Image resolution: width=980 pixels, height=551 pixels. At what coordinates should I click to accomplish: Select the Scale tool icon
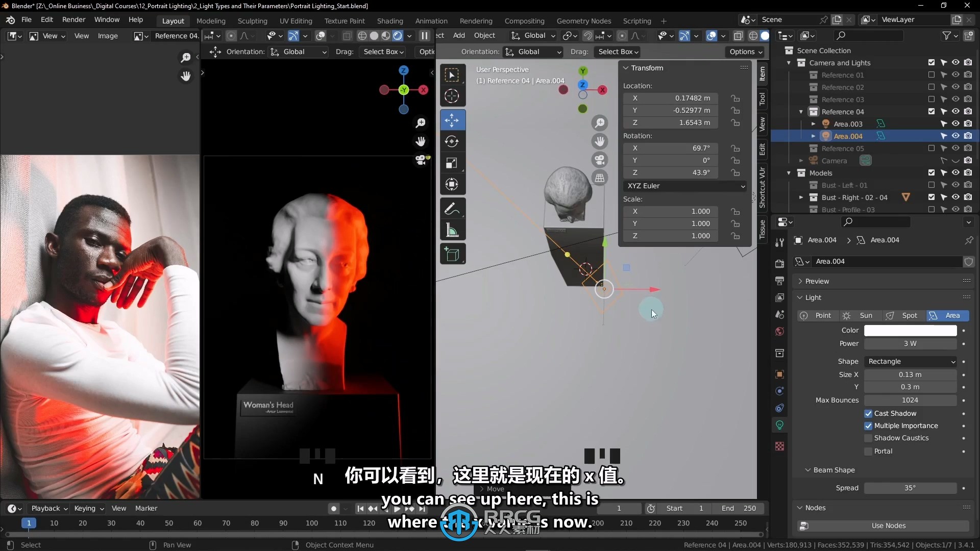(452, 162)
